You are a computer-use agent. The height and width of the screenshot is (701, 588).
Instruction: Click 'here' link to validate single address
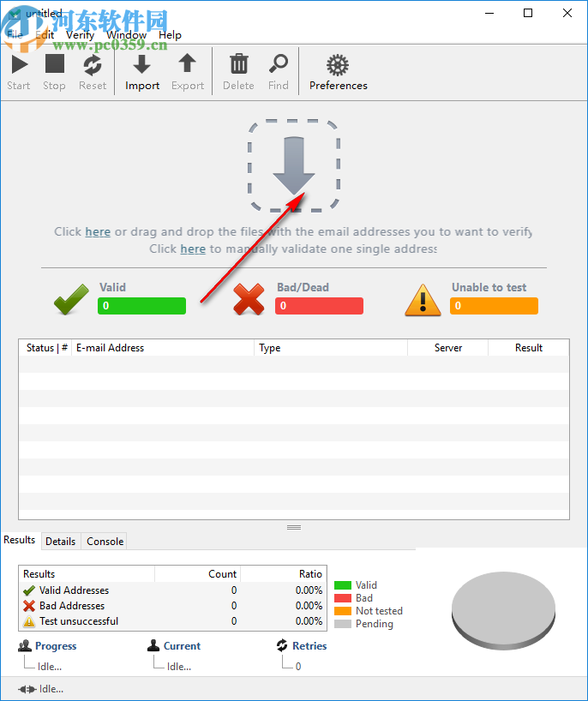(193, 249)
